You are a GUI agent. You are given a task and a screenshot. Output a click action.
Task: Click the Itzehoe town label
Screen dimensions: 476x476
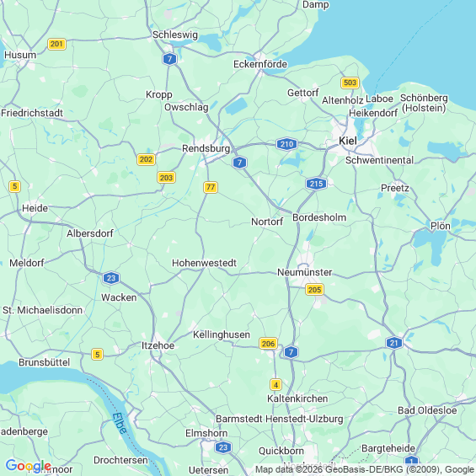click(158, 345)
